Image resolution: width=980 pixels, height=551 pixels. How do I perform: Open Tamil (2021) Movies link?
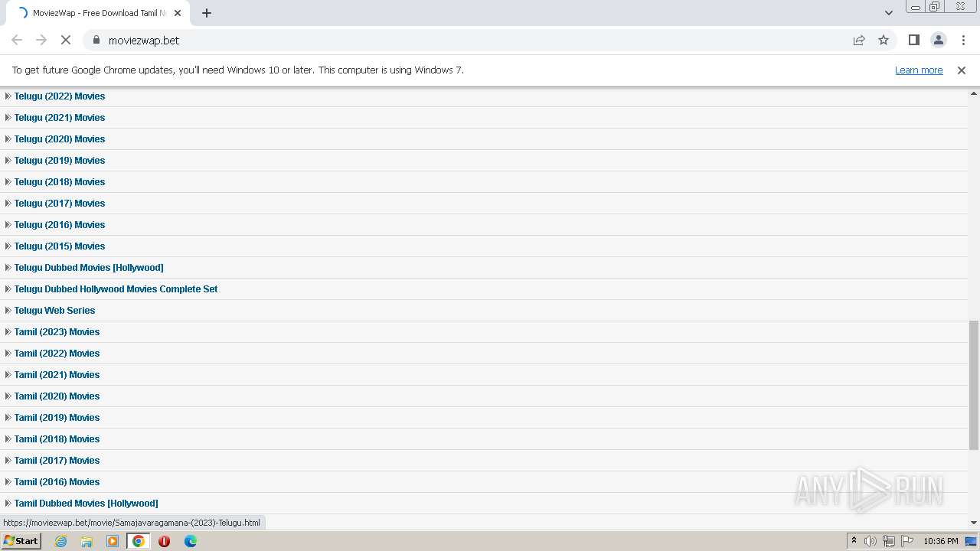click(x=57, y=375)
